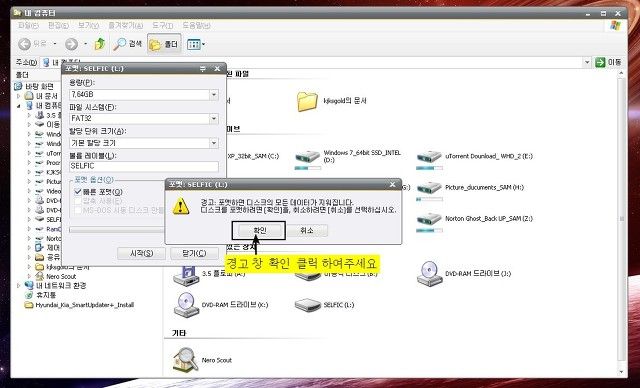Select the SELFIC (L:) removable drive icon
Screen dimensions: 640x388
(x=308, y=305)
